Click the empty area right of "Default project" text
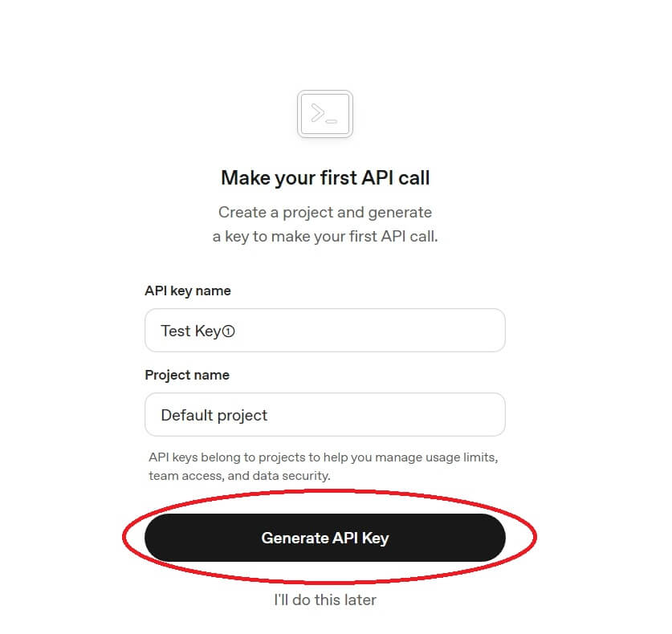 coord(401,415)
